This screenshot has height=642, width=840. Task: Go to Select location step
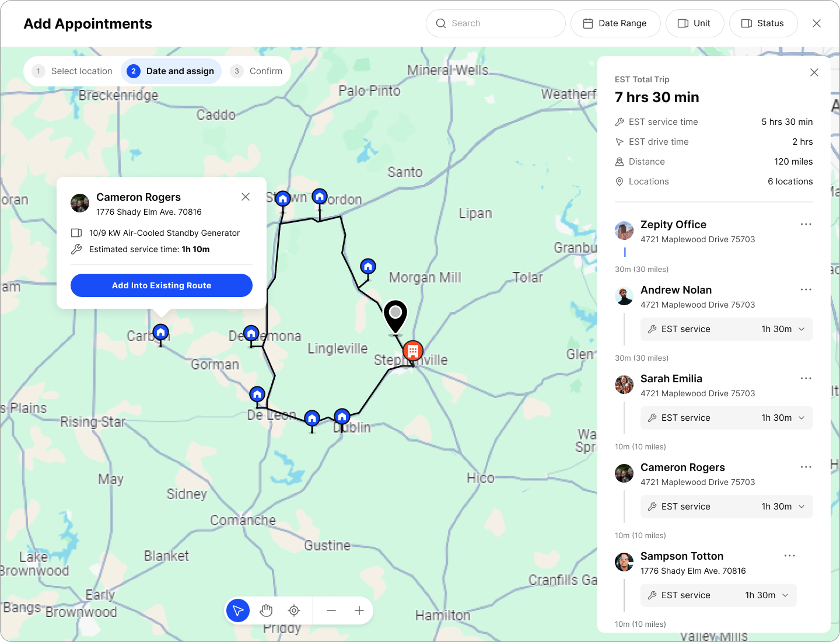72,71
